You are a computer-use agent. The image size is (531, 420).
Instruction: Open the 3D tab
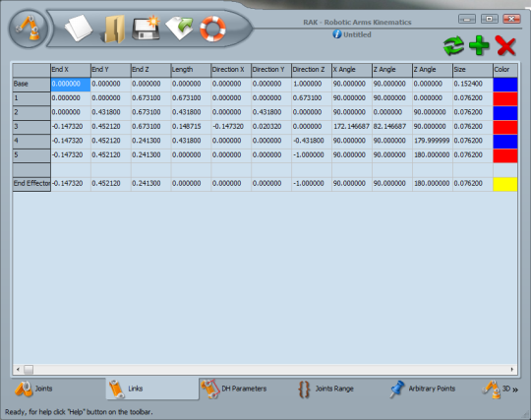[496, 389]
